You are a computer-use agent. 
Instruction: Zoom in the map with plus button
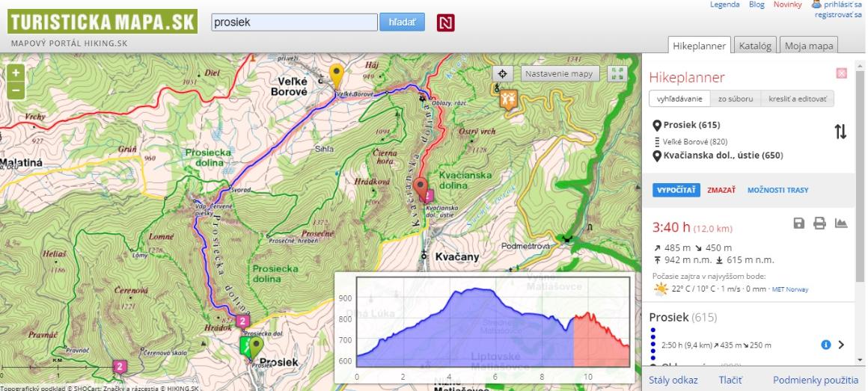[x=16, y=73]
